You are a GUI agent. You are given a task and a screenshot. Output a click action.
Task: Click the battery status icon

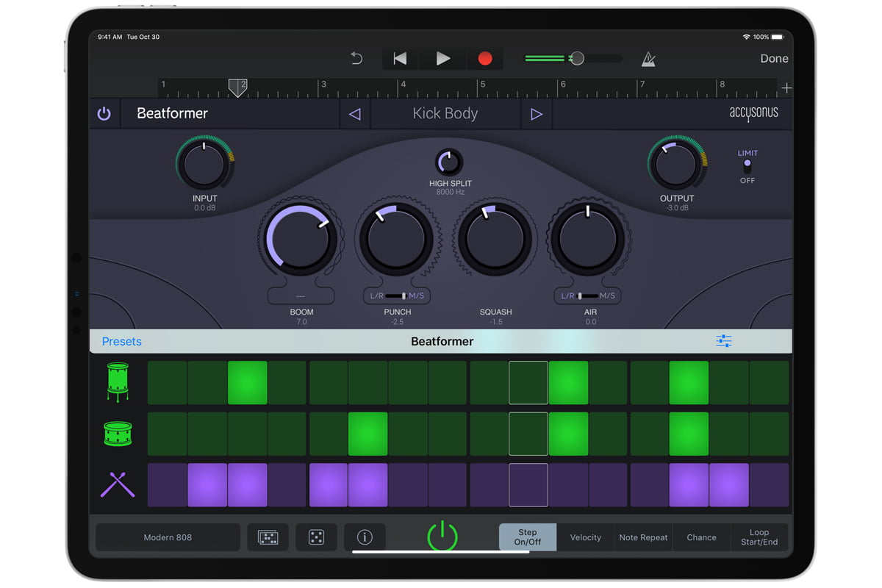[779, 37]
